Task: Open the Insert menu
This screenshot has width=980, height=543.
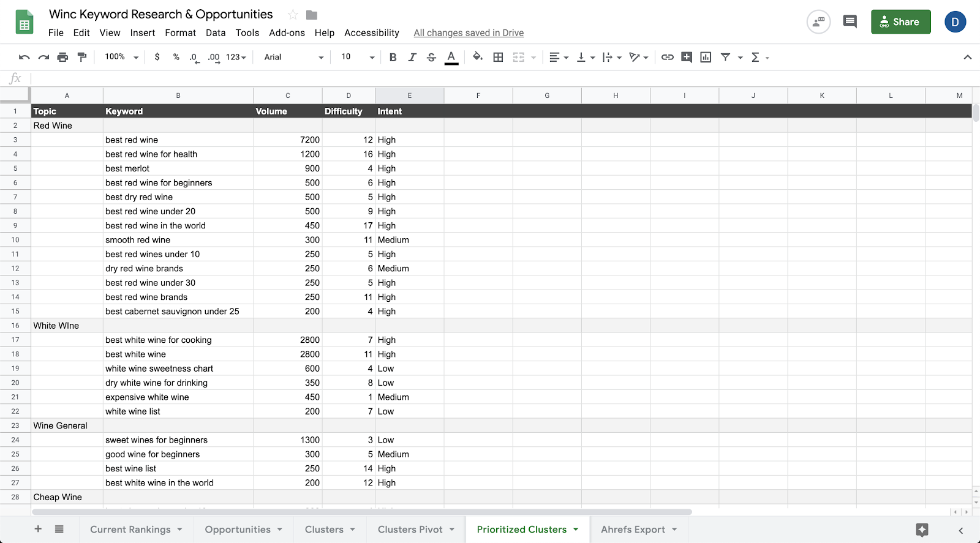Action: pos(143,33)
